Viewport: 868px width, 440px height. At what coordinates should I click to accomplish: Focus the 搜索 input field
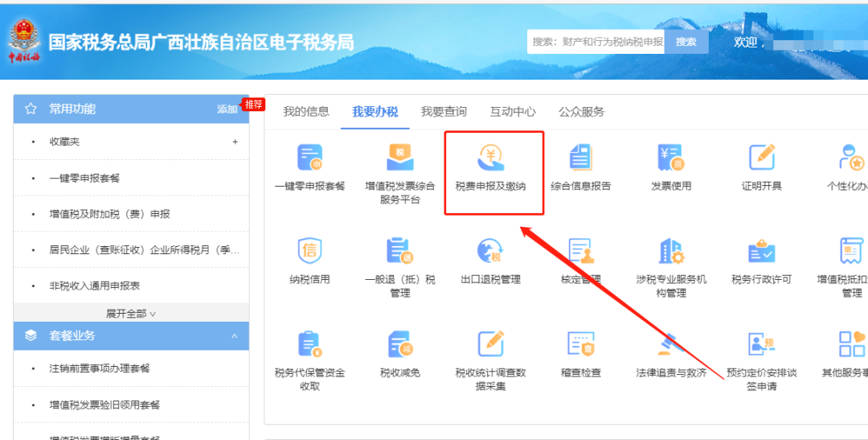tap(596, 42)
